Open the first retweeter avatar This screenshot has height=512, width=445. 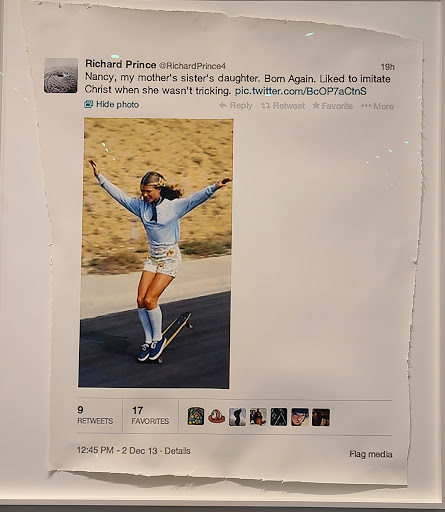point(196,416)
